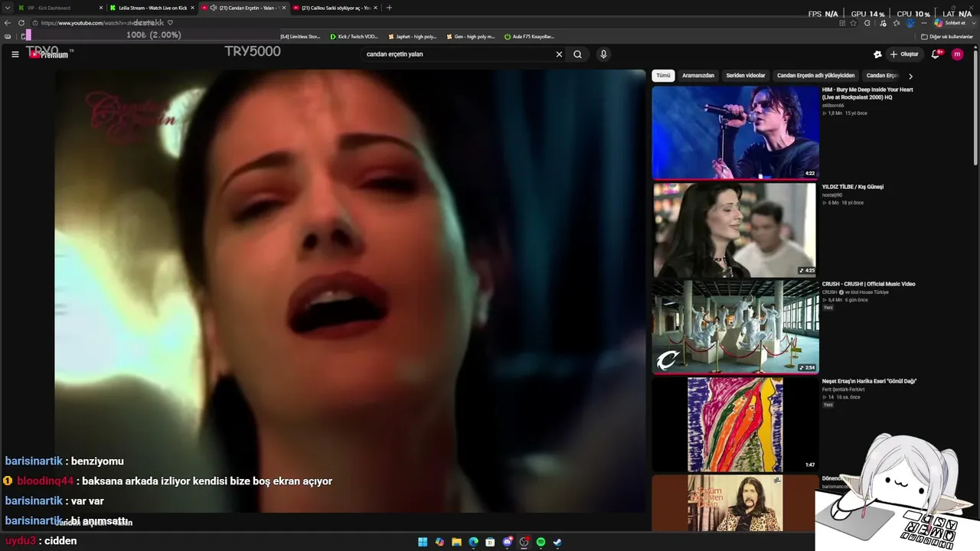Open Spotify from the taskbar
Screen dimensions: 980x551
(541, 542)
